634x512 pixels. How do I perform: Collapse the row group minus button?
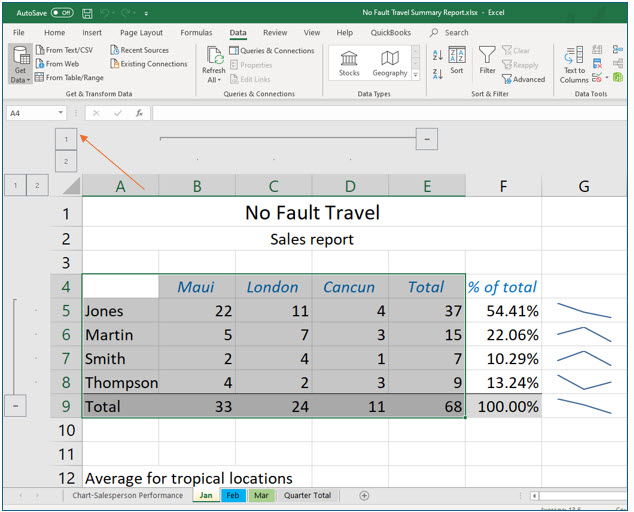click(15, 406)
